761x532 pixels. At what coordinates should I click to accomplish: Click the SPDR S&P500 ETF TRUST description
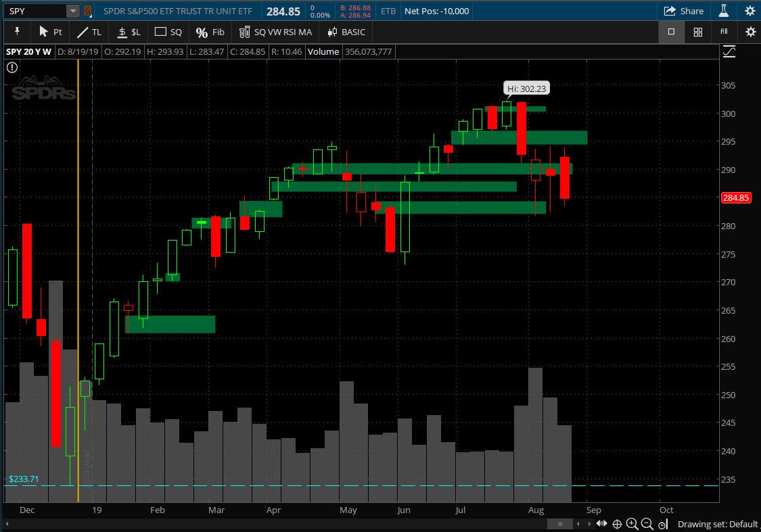pyautogui.click(x=178, y=11)
